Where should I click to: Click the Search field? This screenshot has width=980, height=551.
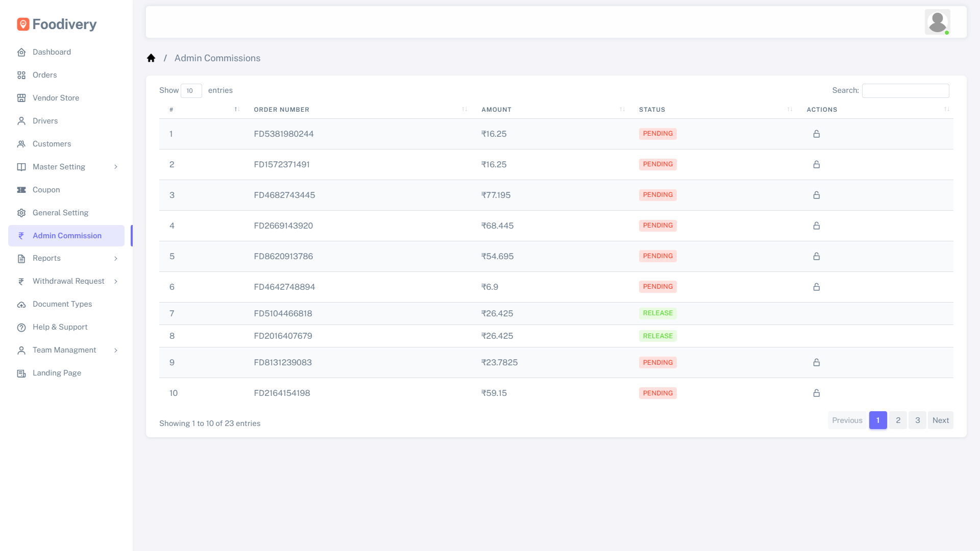(905, 90)
